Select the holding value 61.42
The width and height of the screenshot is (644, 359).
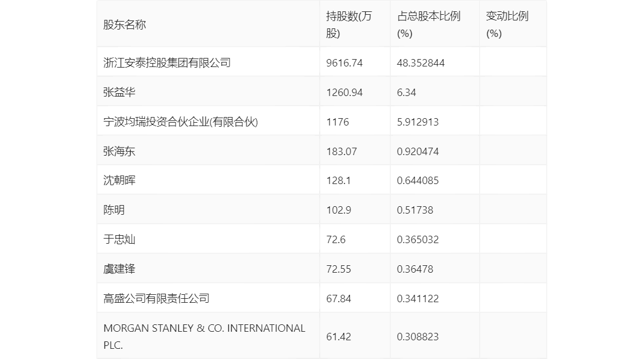(338, 337)
